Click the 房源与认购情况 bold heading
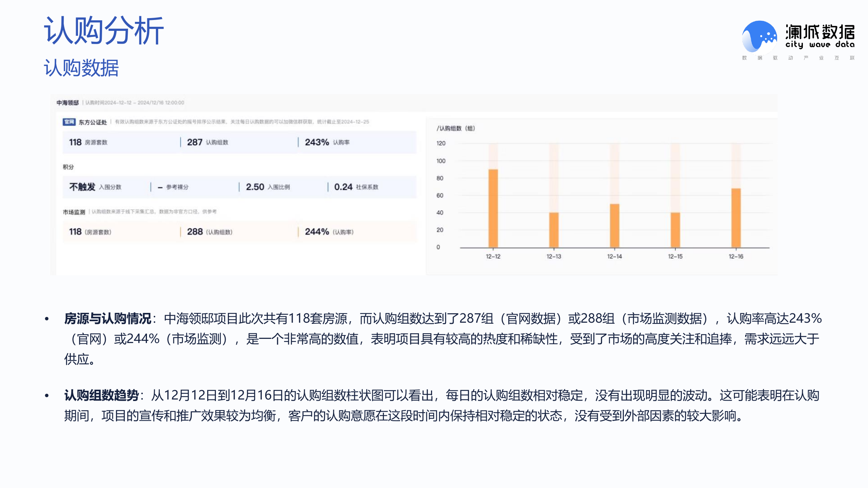This screenshot has width=868, height=488. (108, 319)
